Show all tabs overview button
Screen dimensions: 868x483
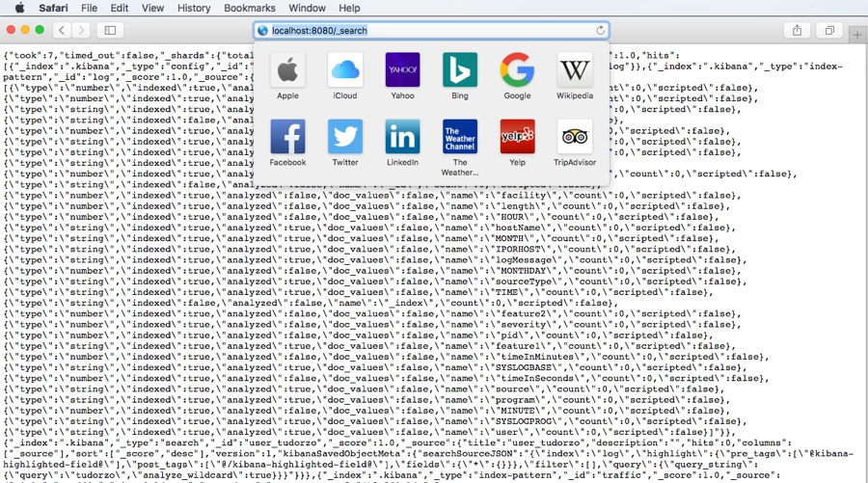click(829, 31)
